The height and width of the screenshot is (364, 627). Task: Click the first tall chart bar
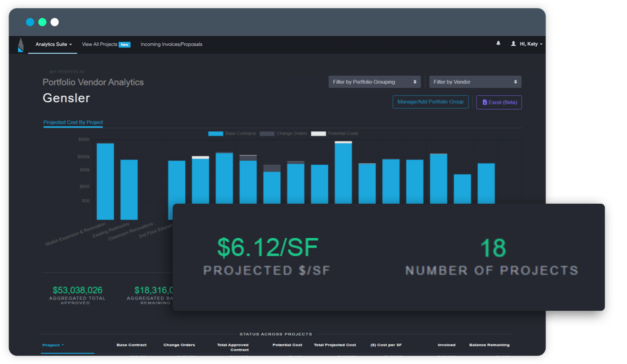[105, 181]
